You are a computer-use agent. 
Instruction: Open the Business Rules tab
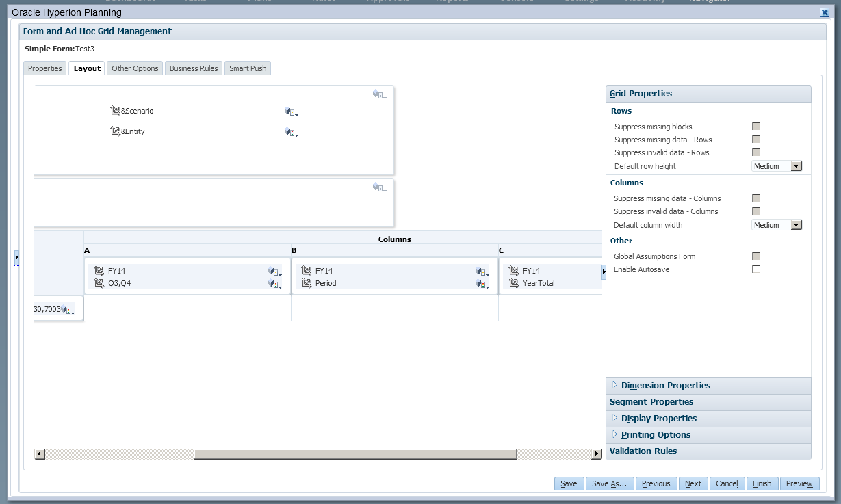(194, 68)
